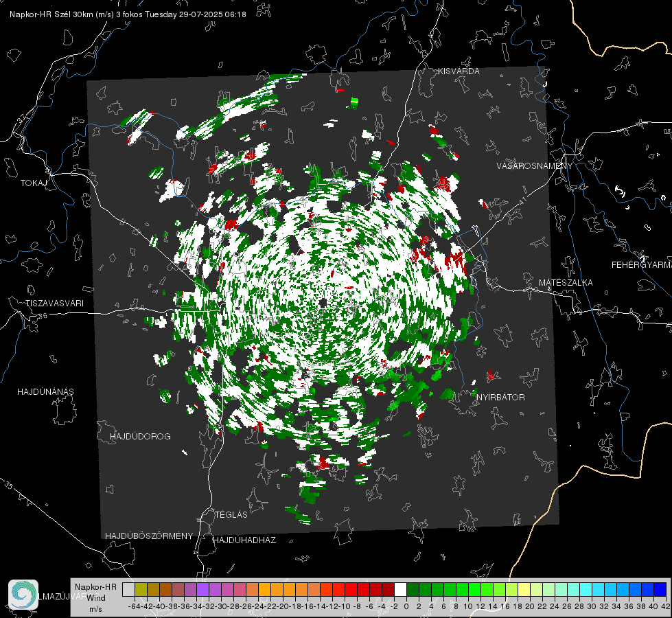672x618 pixels.
Task: Click the HAJDÚBÖSZÖRMÉNY city label
Action: (149, 536)
